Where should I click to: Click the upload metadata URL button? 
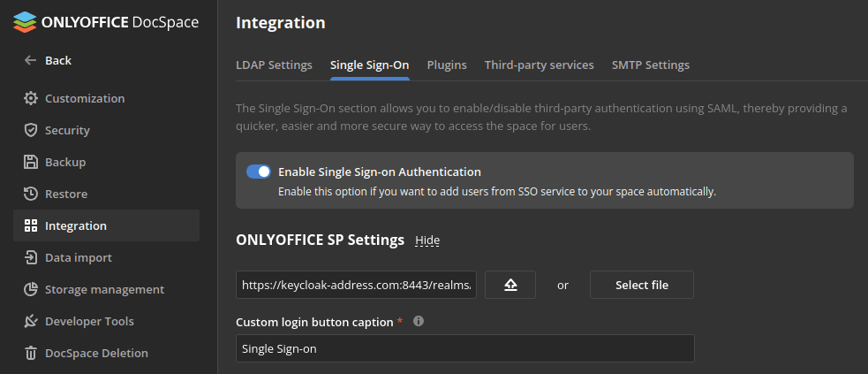tap(510, 285)
